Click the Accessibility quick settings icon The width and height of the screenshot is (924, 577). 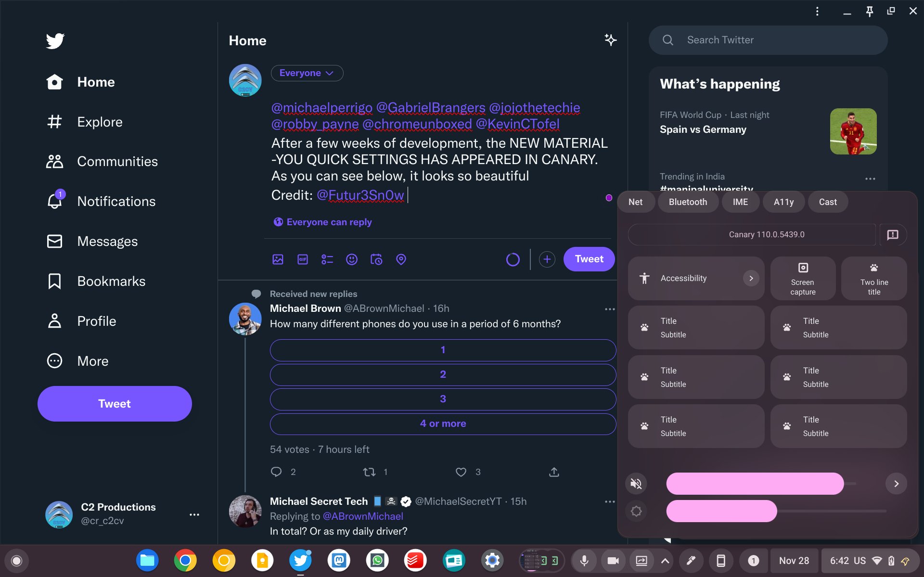pyautogui.click(x=644, y=278)
